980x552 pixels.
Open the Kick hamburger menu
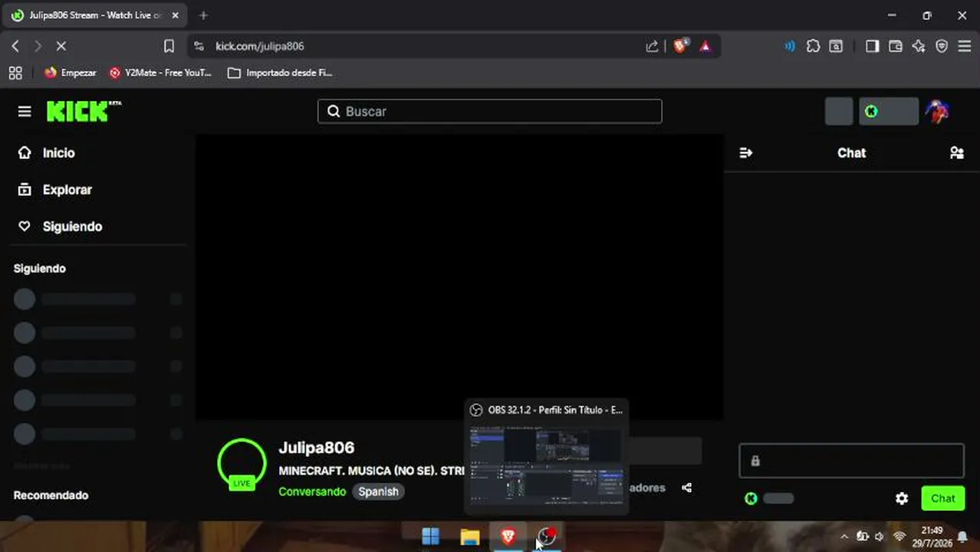click(x=25, y=112)
